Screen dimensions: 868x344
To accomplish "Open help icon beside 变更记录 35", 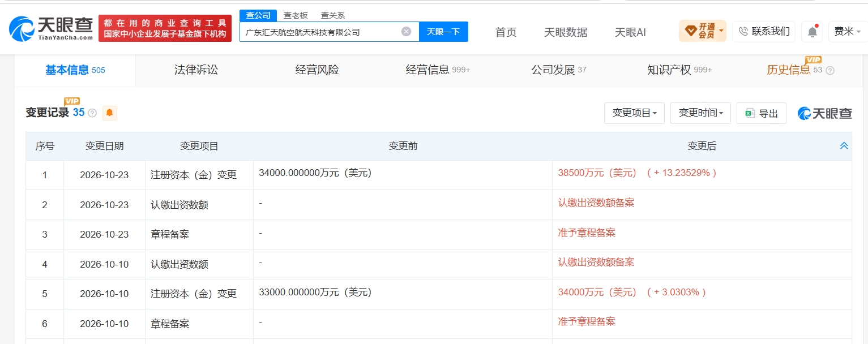I will (92, 113).
